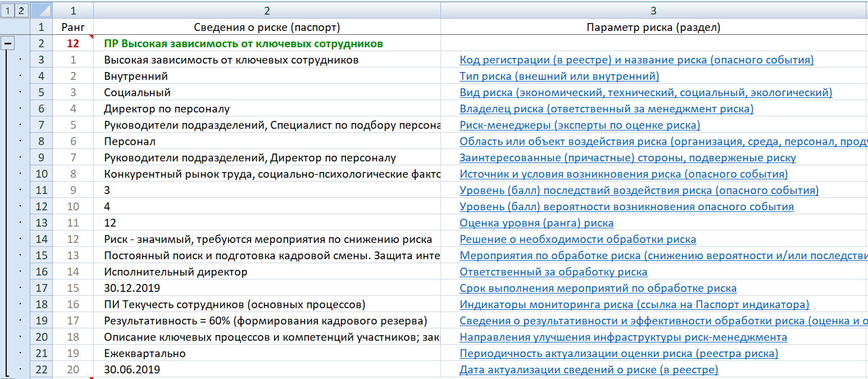Open link 'Тип риска (внешний или внутренний)'
This screenshot has height=379, width=868.
pos(559,76)
